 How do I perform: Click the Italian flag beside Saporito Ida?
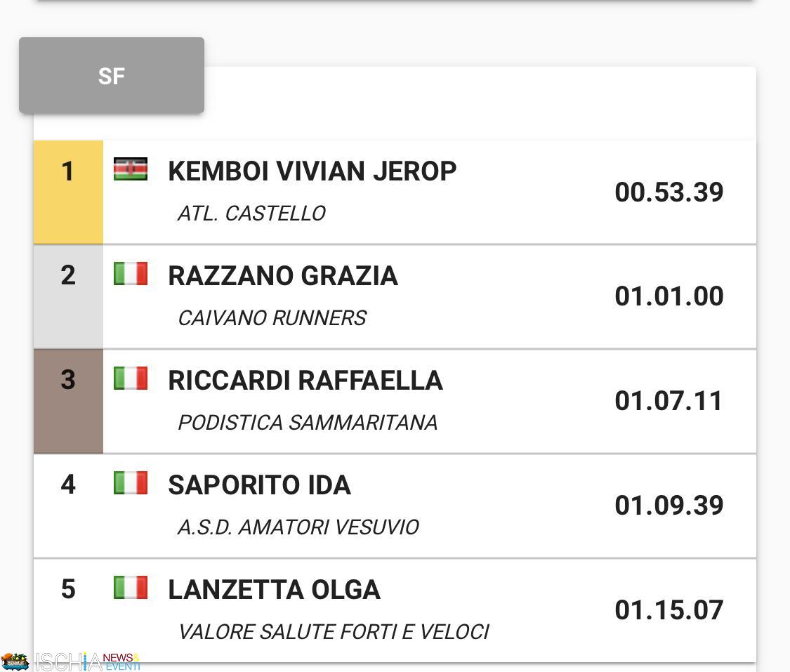pos(131,482)
